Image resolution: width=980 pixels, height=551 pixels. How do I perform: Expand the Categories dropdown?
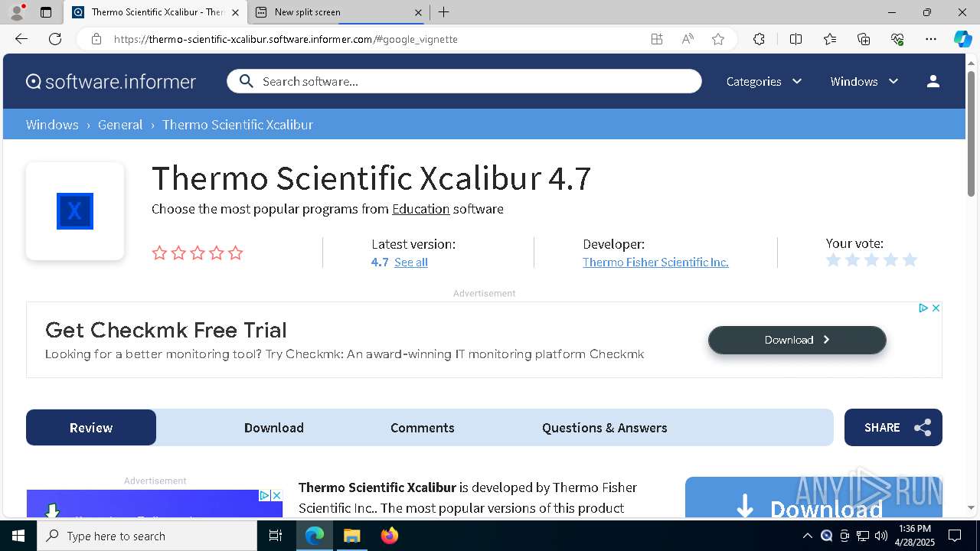click(764, 81)
